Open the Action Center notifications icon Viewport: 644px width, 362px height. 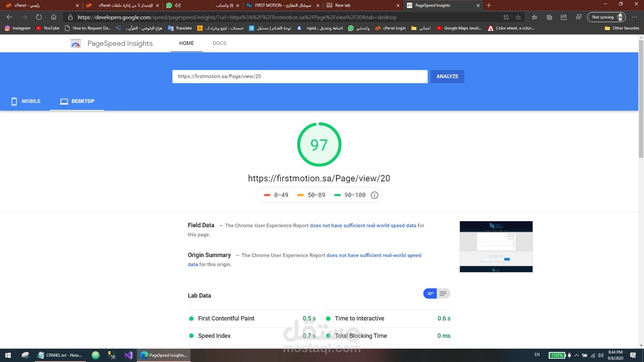pyautogui.click(x=633, y=355)
